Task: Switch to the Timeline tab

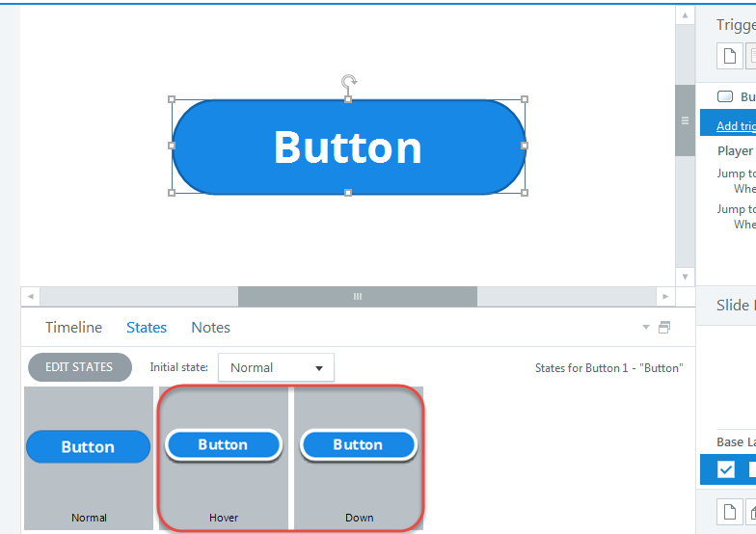Action: tap(73, 328)
